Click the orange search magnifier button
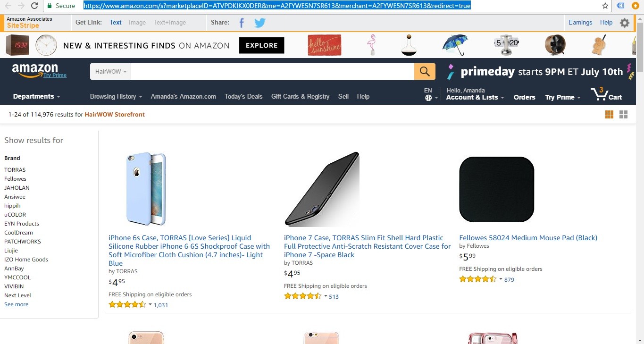 tap(425, 72)
